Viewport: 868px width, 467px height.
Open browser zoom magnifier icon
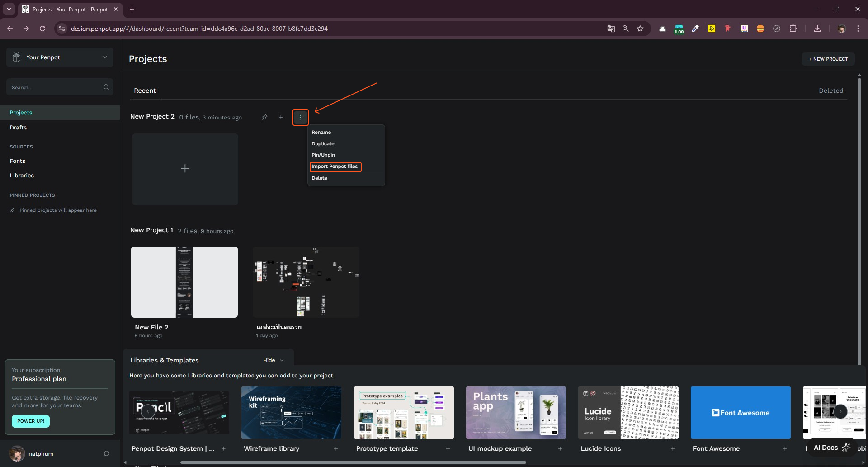point(626,29)
